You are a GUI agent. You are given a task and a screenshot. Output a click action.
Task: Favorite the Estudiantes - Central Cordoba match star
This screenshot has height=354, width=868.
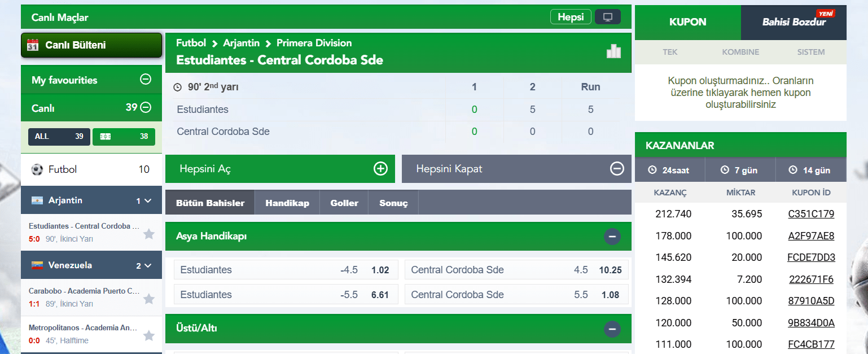(149, 234)
